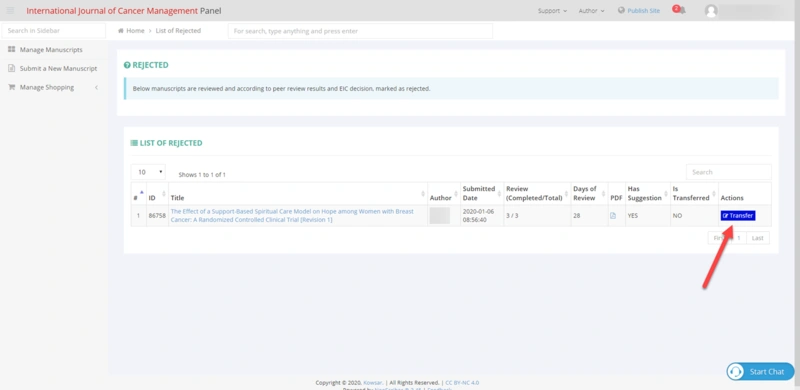Sort table by Title column arrows

click(x=423, y=193)
